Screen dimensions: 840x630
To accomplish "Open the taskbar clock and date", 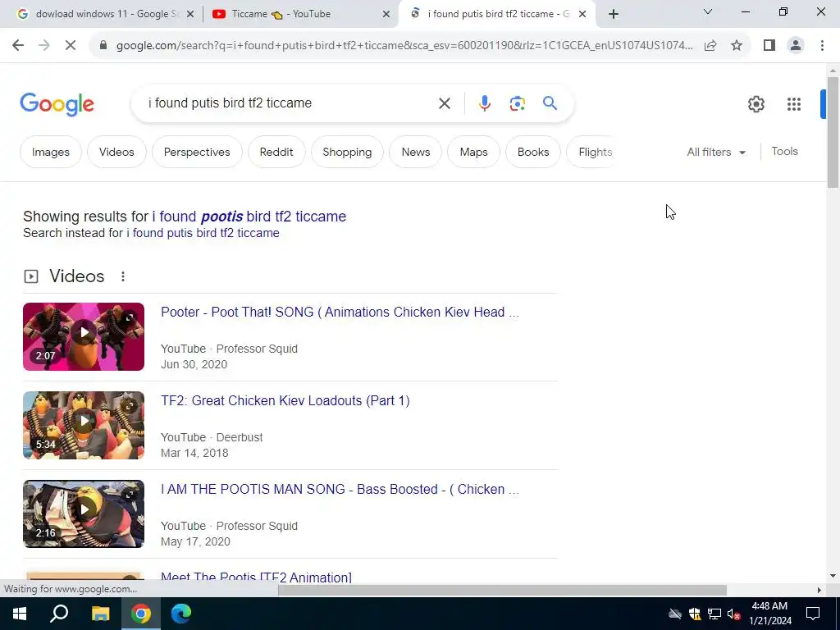I will (769, 614).
